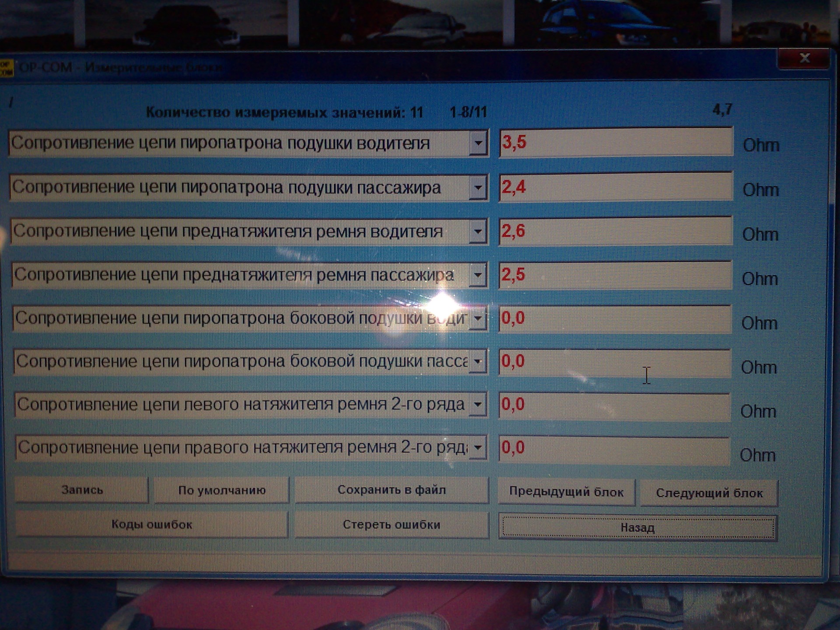Open driver belt pretensioner resistance dropdown
Viewport: 840px width, 630px height.
[478, 231]
